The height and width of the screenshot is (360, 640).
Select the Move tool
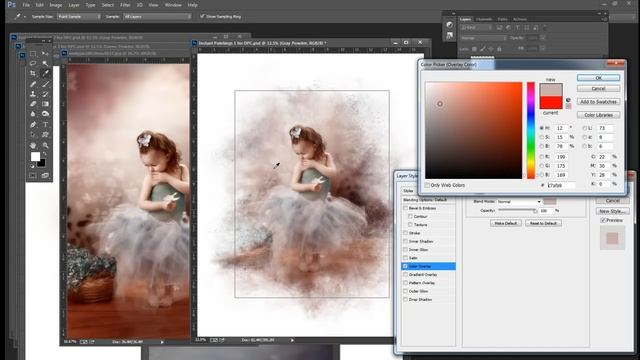[x=45, y=53]
